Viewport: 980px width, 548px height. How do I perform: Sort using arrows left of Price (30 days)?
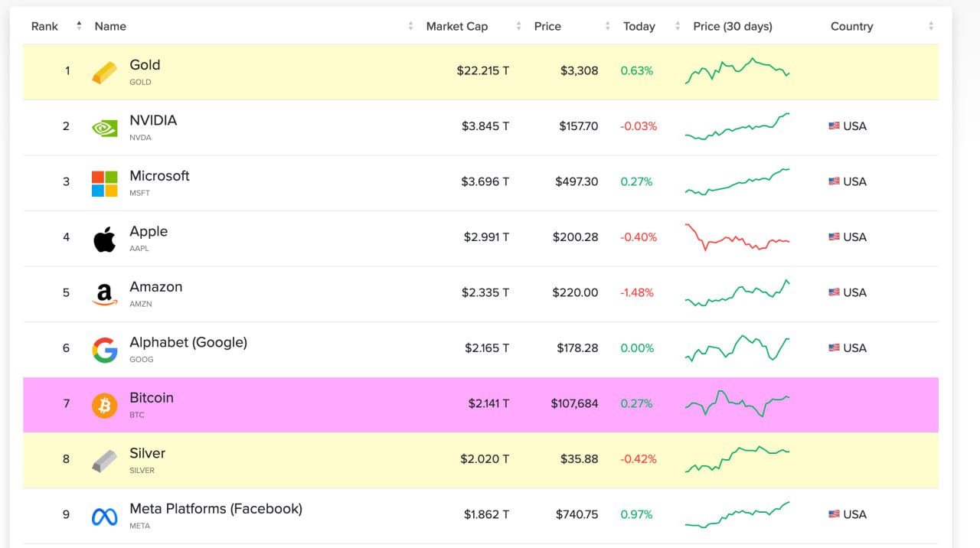tap(678, 26)
